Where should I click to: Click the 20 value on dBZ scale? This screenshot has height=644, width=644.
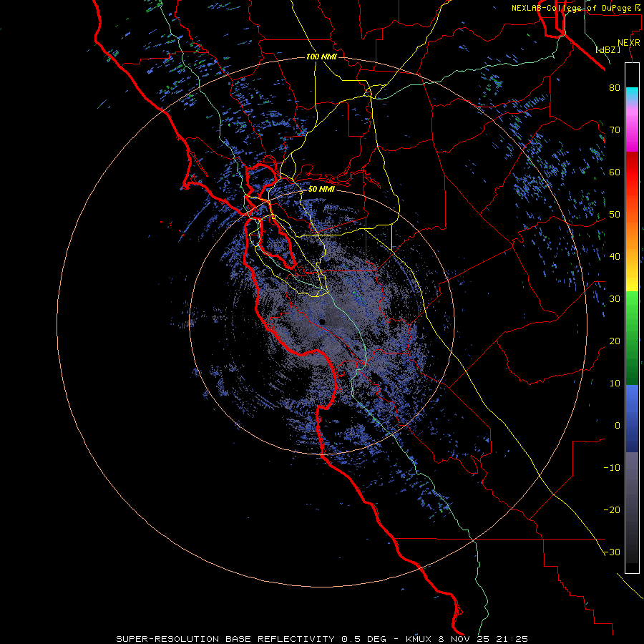(615, 341)
